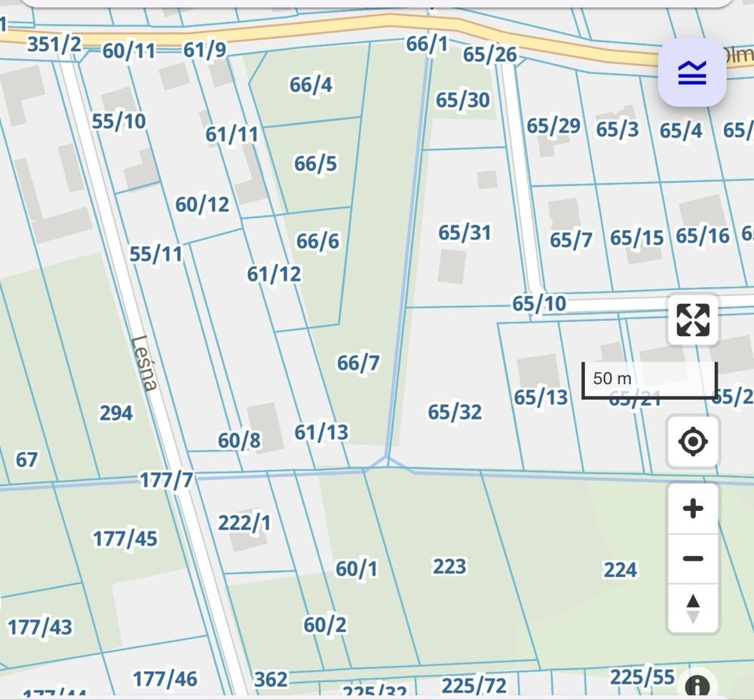Choose parcel 66/4
Viewport: 754px width, 700px height.
[x=311, y=84]
